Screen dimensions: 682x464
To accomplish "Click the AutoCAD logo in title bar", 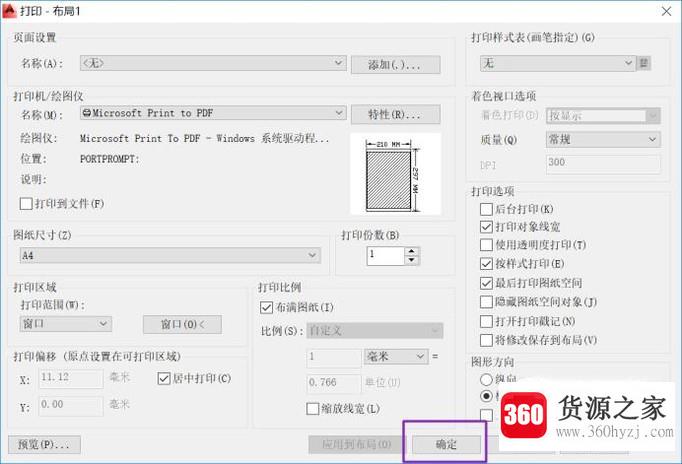I will point(9,10).
